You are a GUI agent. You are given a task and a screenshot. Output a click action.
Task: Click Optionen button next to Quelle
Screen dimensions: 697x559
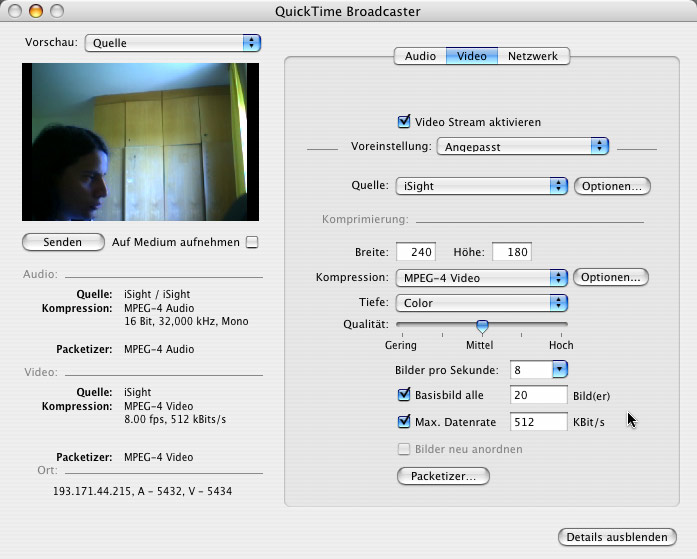pyautogui.click(x=612, y=186)
